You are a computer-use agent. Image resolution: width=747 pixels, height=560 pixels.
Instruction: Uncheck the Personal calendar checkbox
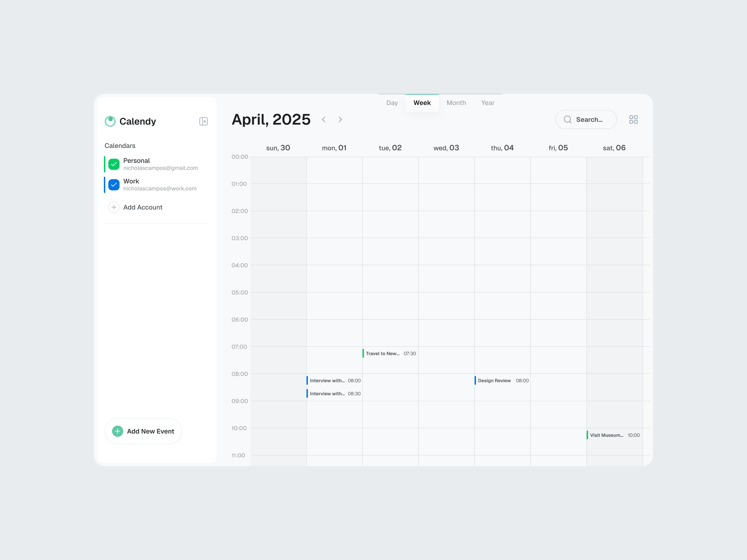pyautogui.click(x=114, y=164)
